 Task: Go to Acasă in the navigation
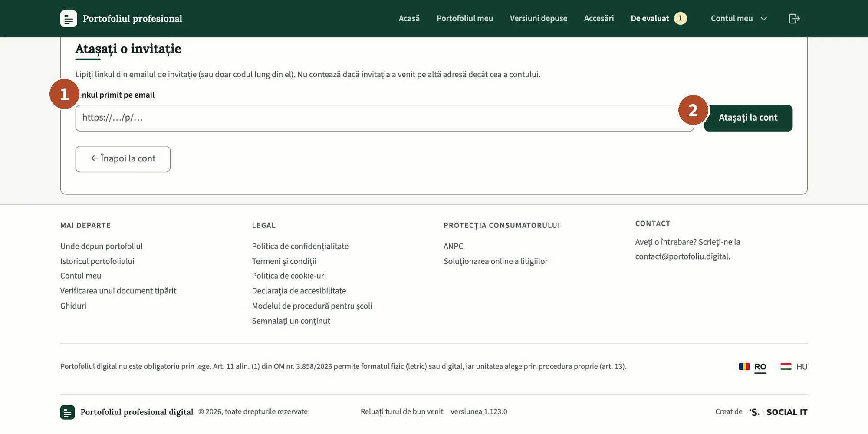[409, 18]
